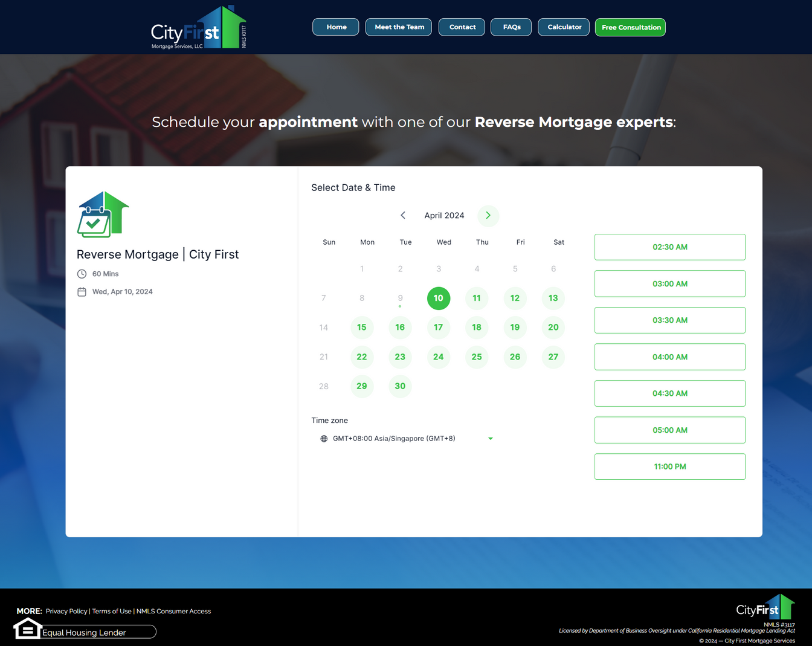Click the Select Date & Time heading
Screen dimensions: 812x646
[x=353, y=188]
